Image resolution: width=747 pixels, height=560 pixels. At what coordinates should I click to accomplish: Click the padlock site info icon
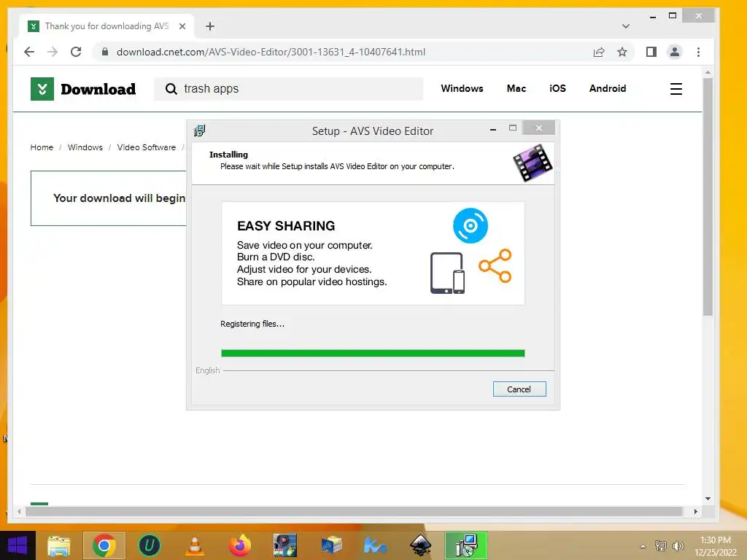click(105, 52)
